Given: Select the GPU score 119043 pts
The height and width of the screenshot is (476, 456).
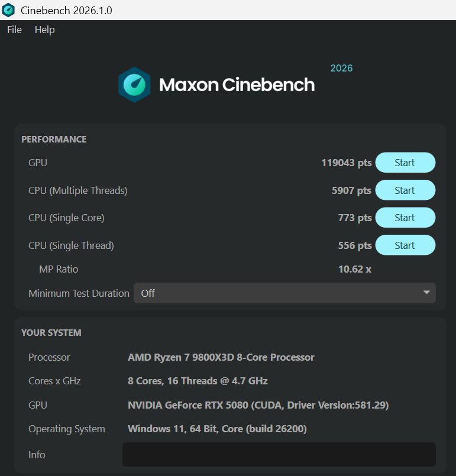Looking at the screenshot, I should click(x=347, y=163).
